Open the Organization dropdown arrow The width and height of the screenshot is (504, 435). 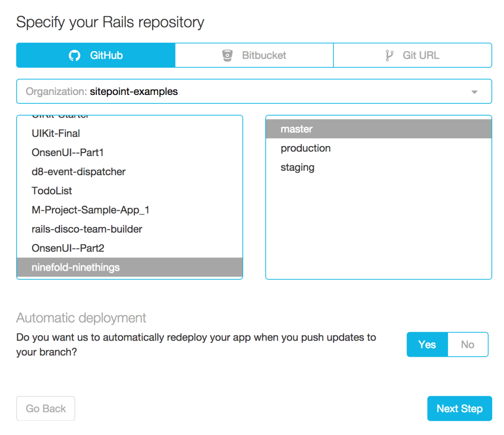[474, 92]
